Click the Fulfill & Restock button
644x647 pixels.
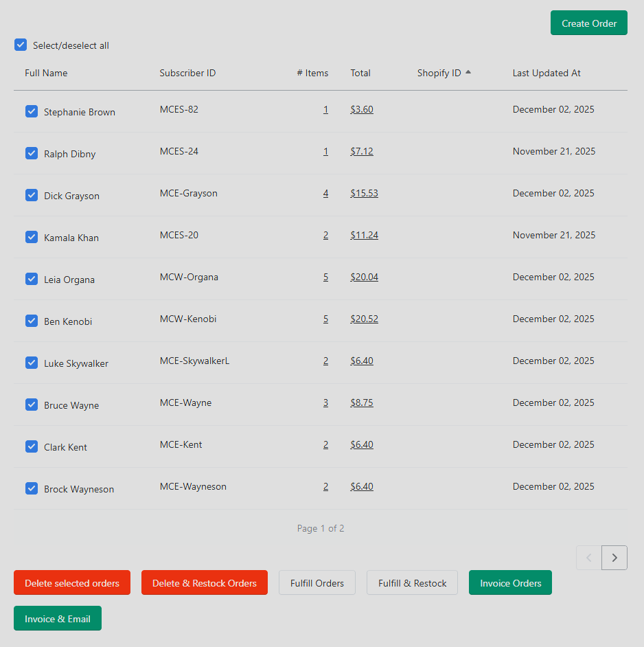[x=412, y=582]
